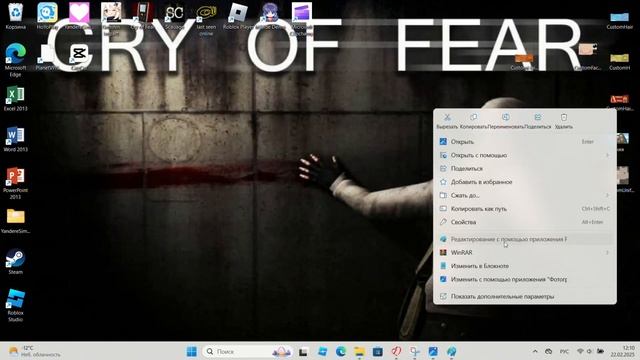Select the CapCut desktop shortcut

pyautogui.click(x=79, y=57)
